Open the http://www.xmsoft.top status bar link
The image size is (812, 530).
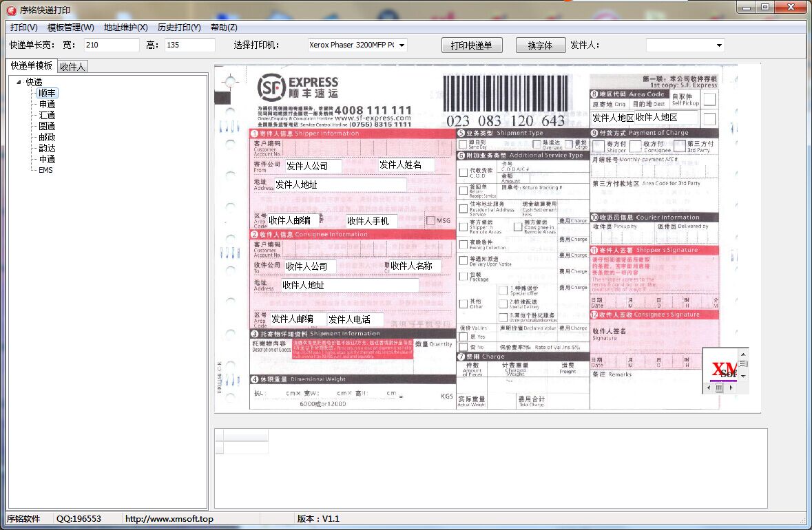point(169,518)
